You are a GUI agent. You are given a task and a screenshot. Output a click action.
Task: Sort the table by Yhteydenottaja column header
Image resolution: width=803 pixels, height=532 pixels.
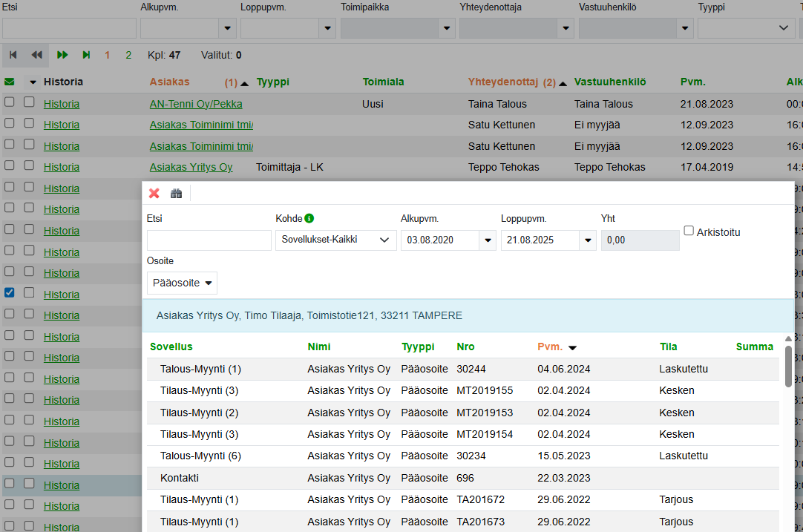(x=503, y=82)
